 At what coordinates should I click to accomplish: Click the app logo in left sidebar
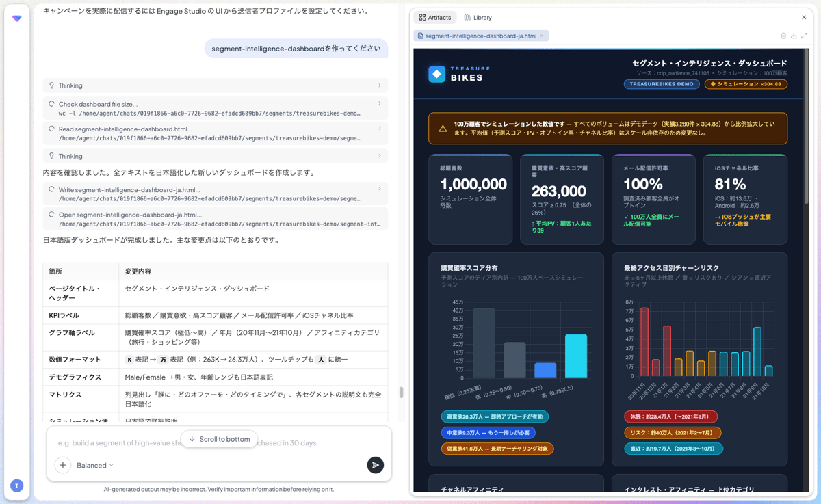(17, 18)
